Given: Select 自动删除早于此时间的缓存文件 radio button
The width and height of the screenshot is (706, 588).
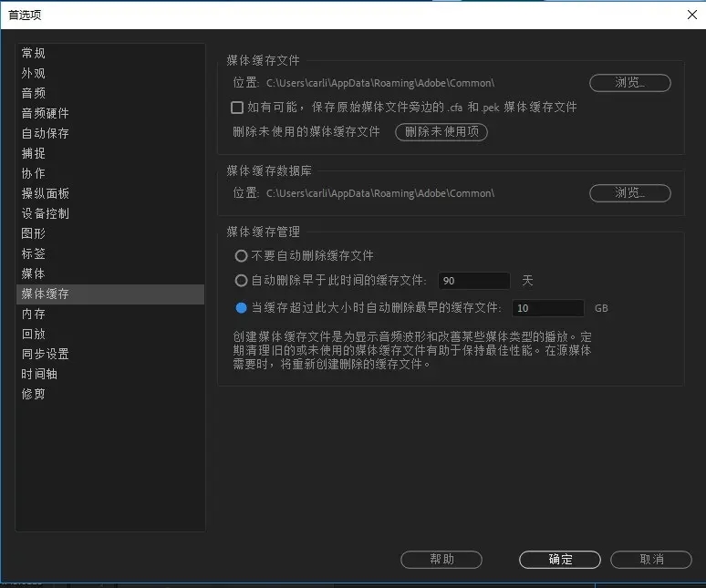Looking at the screenshot, I should 242,281.
